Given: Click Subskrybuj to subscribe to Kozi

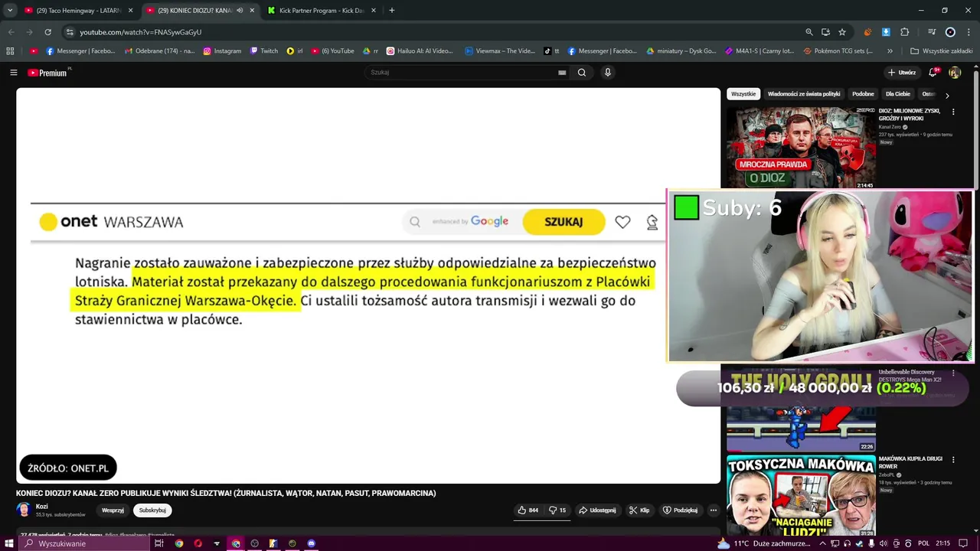Looking at the screenshot, I should tap(152, 510).
